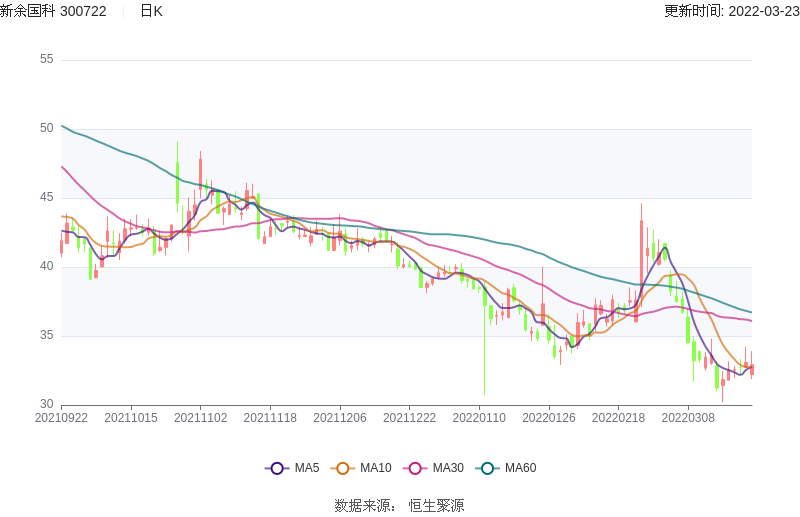This screenshot has width=800, height=517.
Task: Click the 50 price label on the y-axis
Action: coord(47,128)
